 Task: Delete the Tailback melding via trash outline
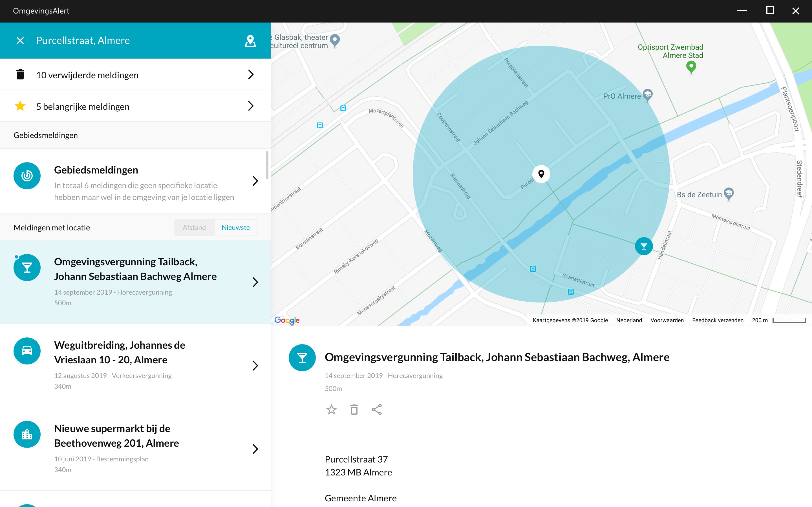(x=354, y=410)
